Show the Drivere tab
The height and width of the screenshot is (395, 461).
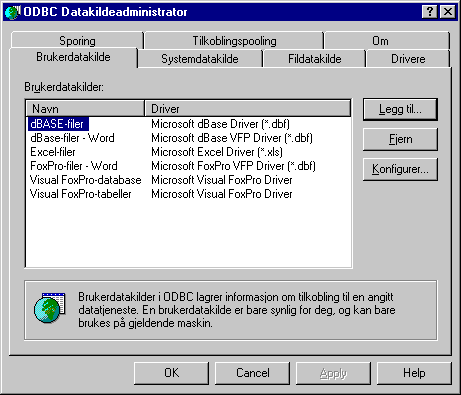point(408,59)
